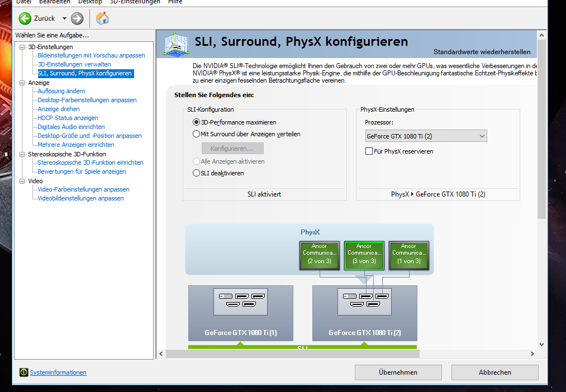The height and width of the screenshot is (392, 566).
Task: Click the grey forward arrow icon
Action: tap(77, 18)
